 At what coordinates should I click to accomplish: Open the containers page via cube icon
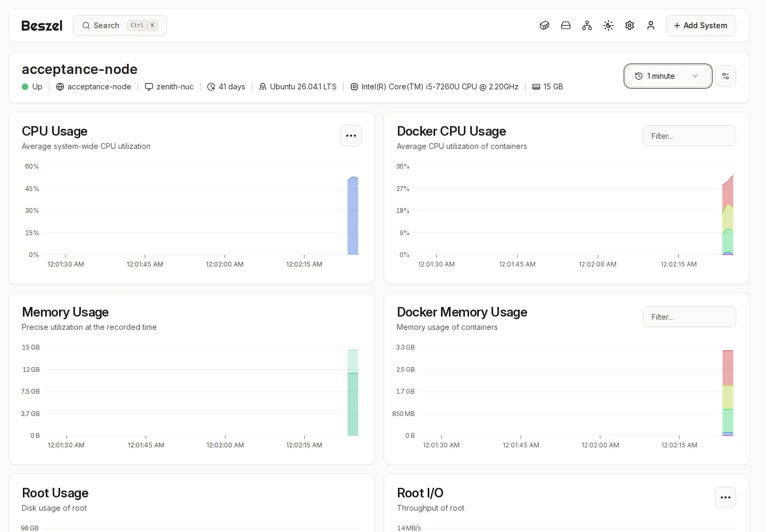point(544,26)
